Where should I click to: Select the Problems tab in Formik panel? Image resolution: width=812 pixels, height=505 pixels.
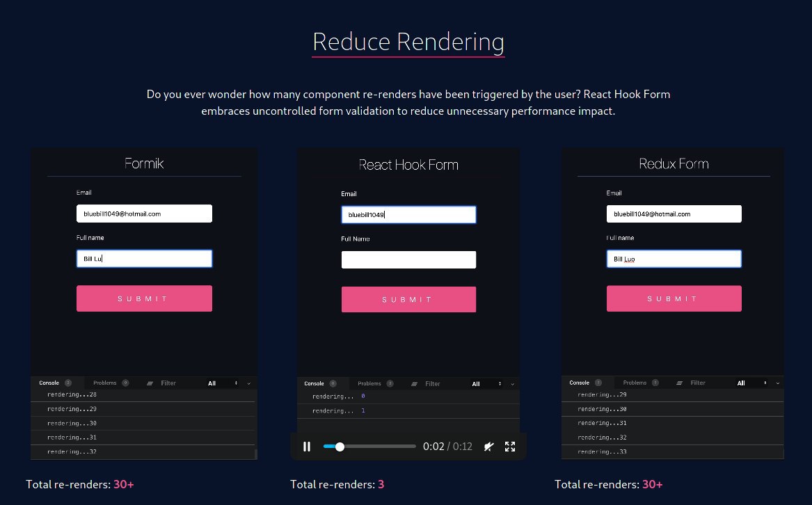(x=104, y=383)
